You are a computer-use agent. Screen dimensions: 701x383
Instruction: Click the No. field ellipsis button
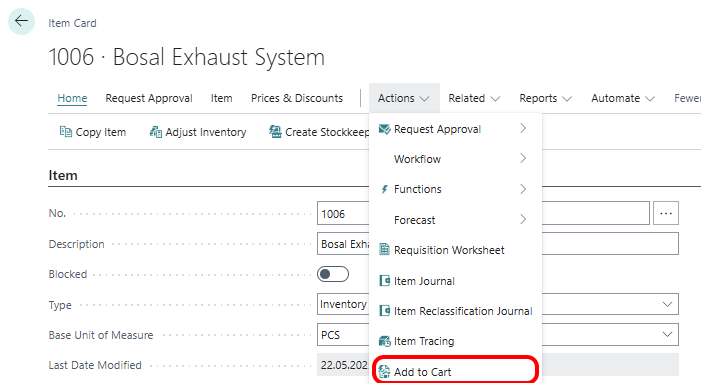[x=666, y=213]
